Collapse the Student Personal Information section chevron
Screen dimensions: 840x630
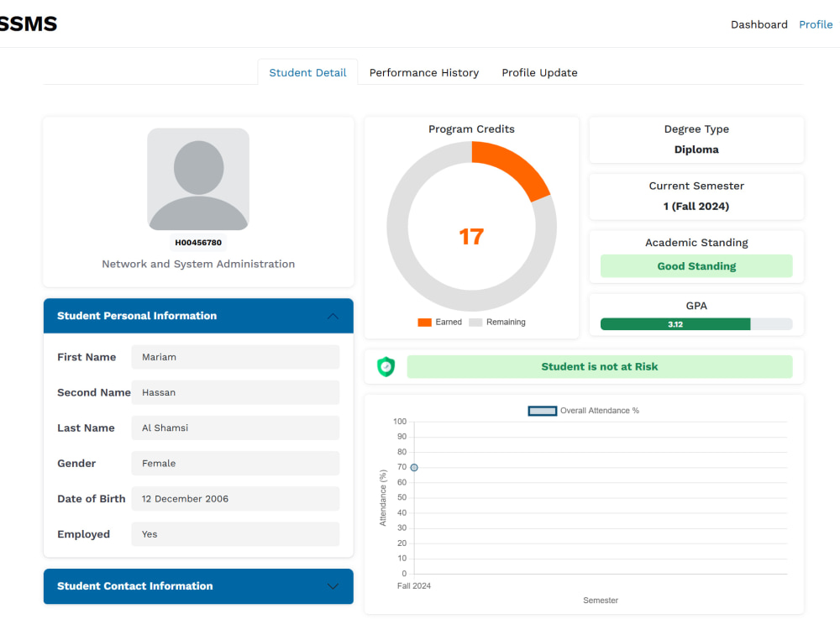click(x=333, y=316)
